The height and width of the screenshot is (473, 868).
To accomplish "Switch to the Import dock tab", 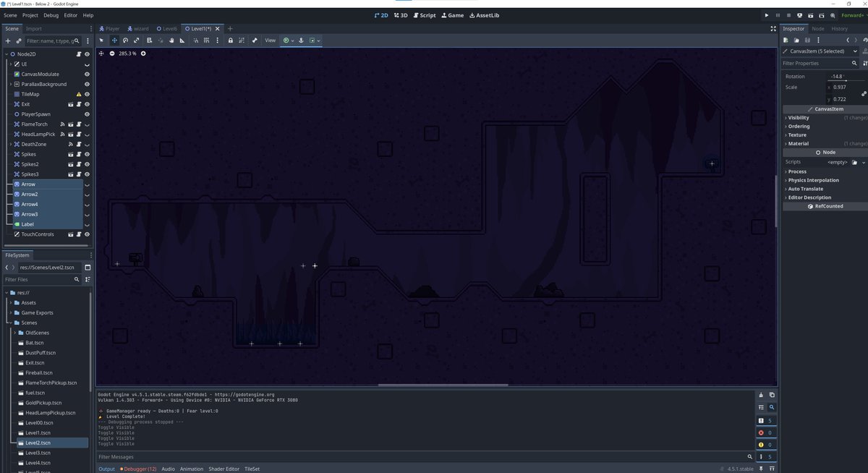I will [34, 29].
